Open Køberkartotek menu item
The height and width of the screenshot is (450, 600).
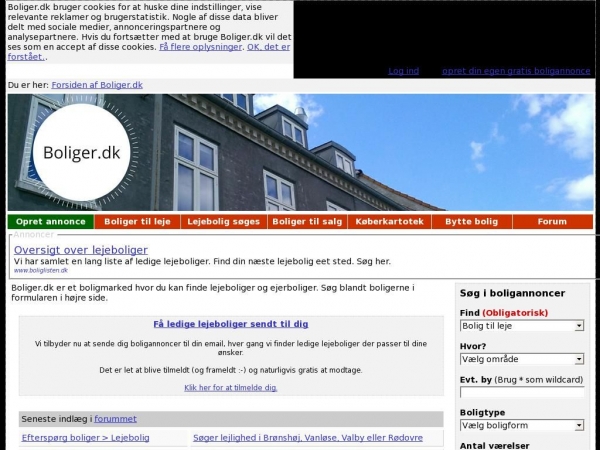pyautogui.click(x=390, y=222)
